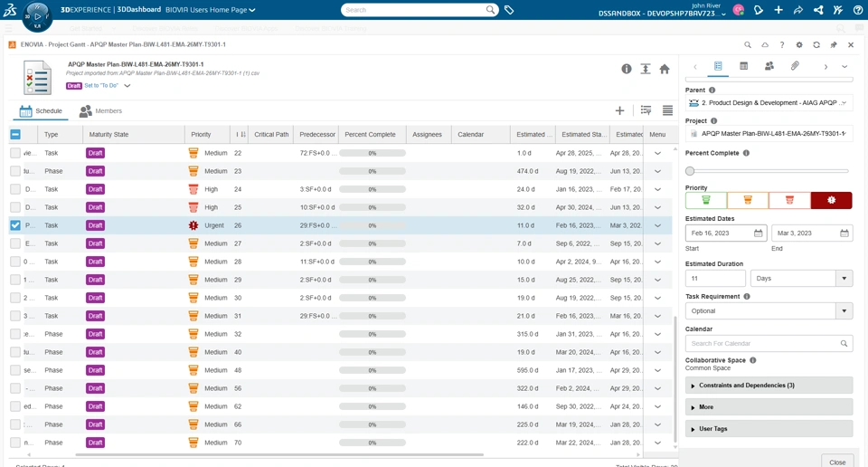Image resolution: width=868 pixels, height=467 pixels.
Task: Open the social network share icon
Action: coord(818,10)
